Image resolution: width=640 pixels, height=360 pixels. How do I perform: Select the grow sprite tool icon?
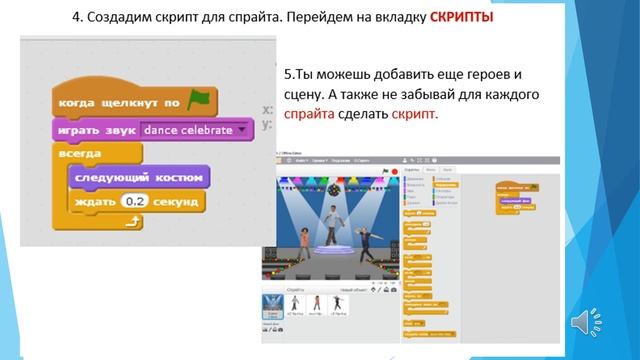point(420,161)
